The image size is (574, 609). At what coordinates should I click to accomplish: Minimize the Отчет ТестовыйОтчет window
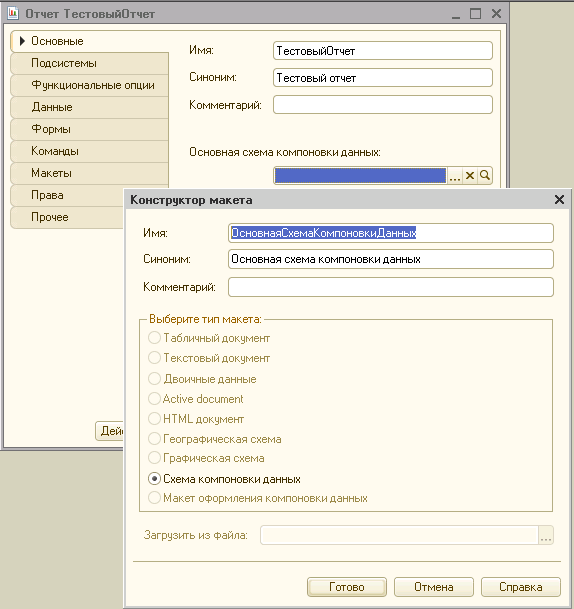tap(456, 14)
